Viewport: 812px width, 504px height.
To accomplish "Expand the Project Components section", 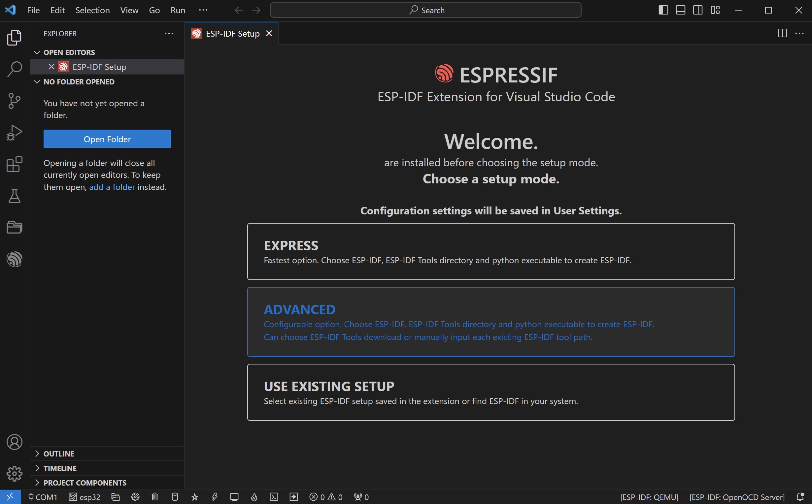I will pyautogui.click(x=107, y=483).
